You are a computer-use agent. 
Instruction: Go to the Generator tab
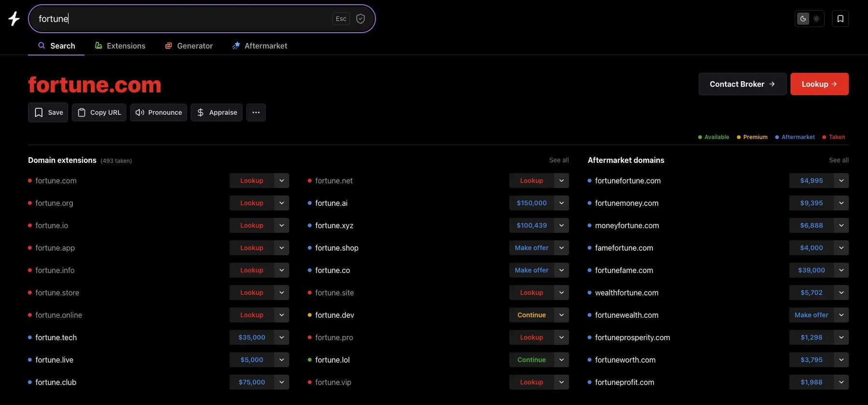click(x=189, y=46)
